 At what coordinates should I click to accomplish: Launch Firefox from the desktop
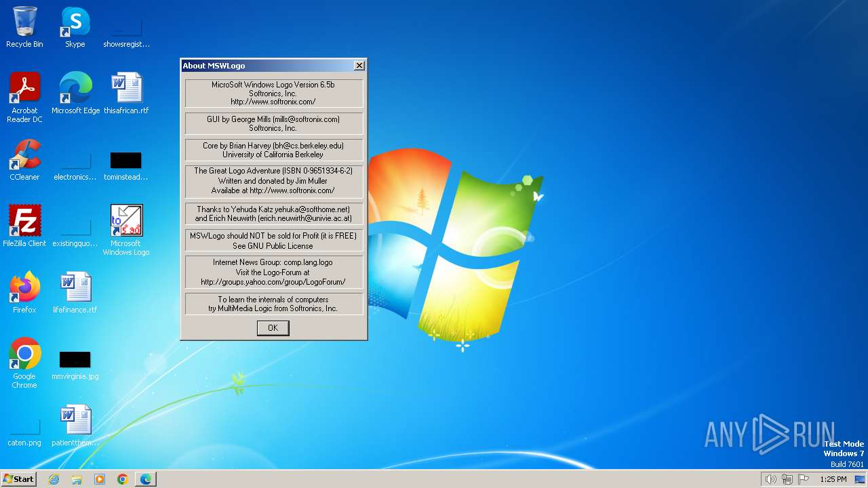point(24,292)
